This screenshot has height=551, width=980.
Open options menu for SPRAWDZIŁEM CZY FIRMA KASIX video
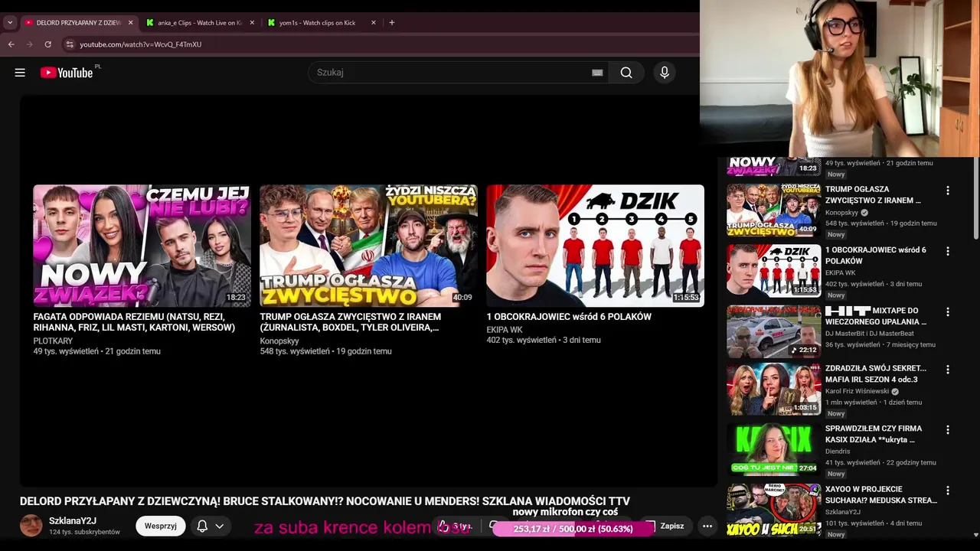[948, 430]
